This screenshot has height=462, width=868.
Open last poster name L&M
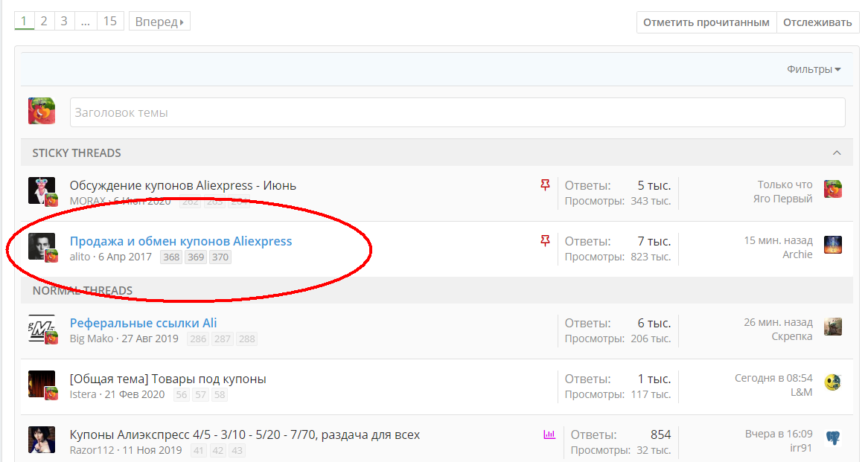(801, 392)
